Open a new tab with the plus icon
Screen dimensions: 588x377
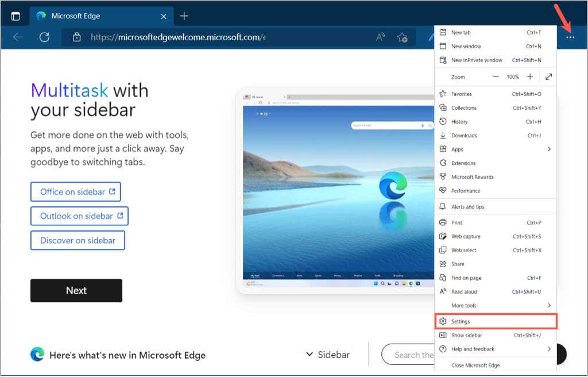coord(184,16)
